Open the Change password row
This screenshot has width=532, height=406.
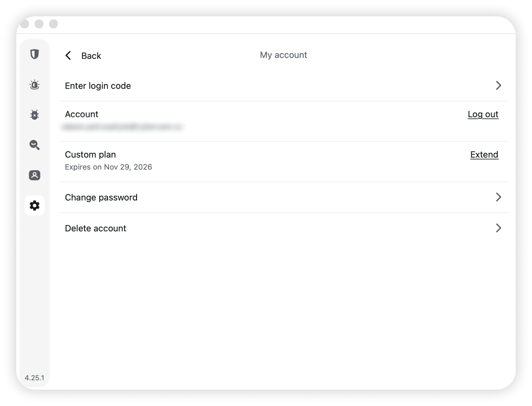[101, 197]
